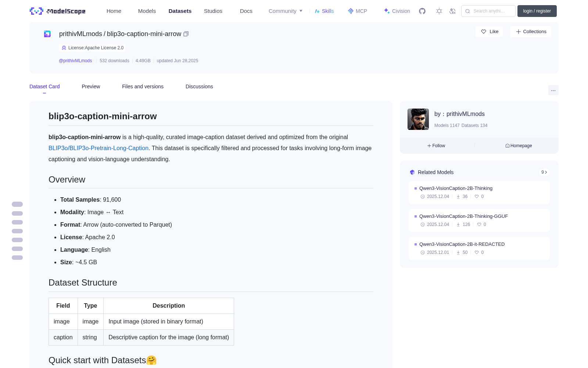Click the magnifier icon in search box
The image size is (588, 368).
(x=468, y=11)
